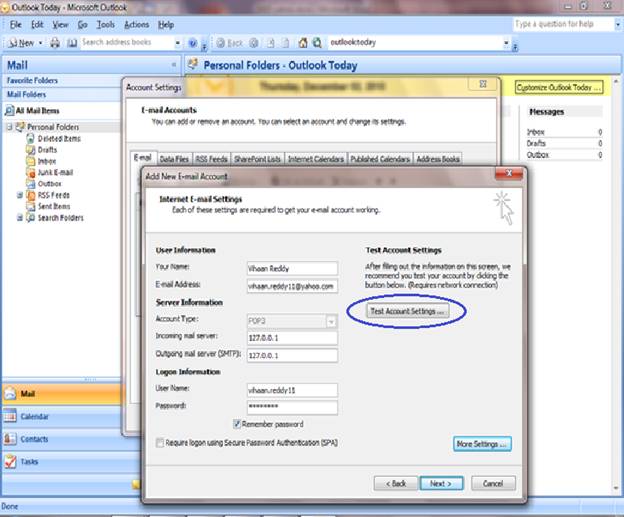Click the Home icon in web toolbar
624x517 pixels.
[x=303, y=43]
